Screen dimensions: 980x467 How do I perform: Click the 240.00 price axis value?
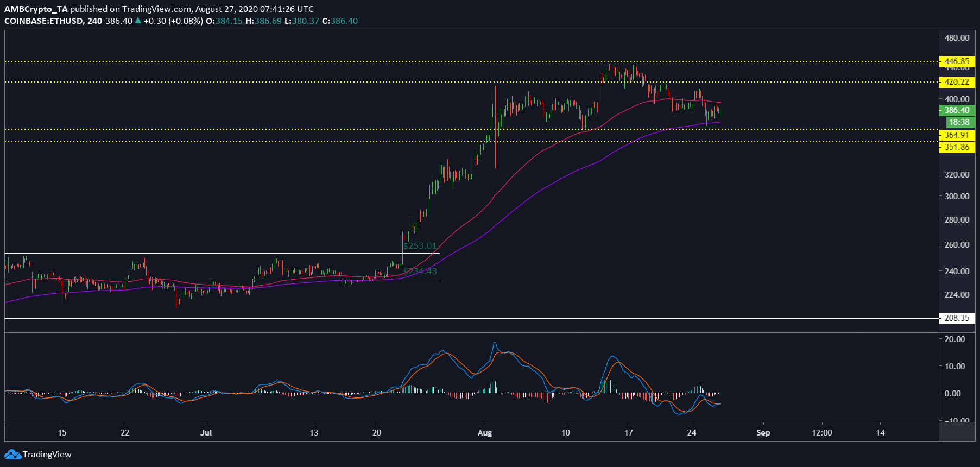[957, 271]
